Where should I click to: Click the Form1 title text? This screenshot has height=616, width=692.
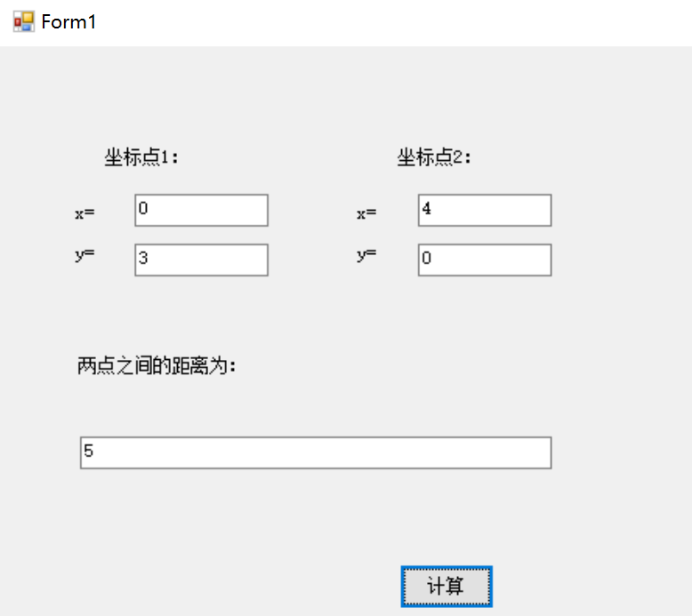pos(68,22)
